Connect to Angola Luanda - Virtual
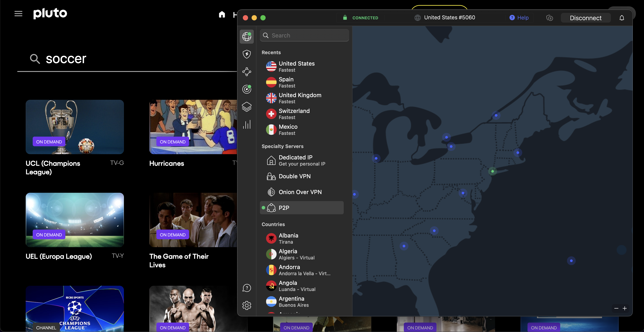The width and height of the screenshot is (644, 332). (302, 286)
